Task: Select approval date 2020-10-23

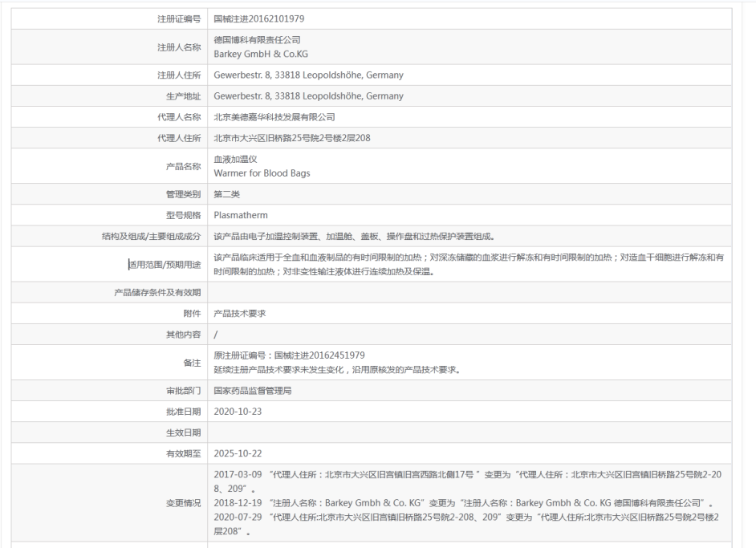Action: (x=238, y=412)
